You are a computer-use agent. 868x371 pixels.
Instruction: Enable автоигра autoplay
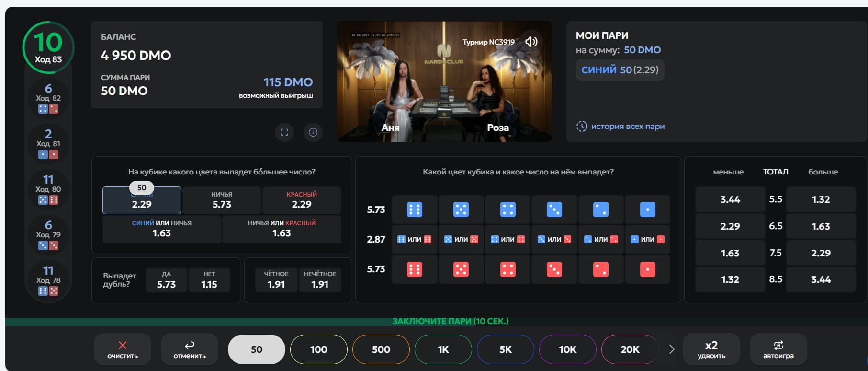778,349
